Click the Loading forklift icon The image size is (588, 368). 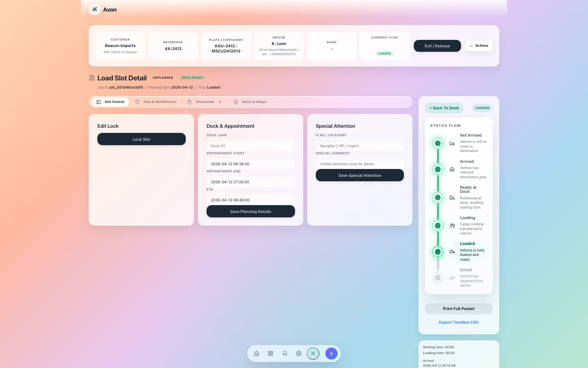(x=452, y=225)
